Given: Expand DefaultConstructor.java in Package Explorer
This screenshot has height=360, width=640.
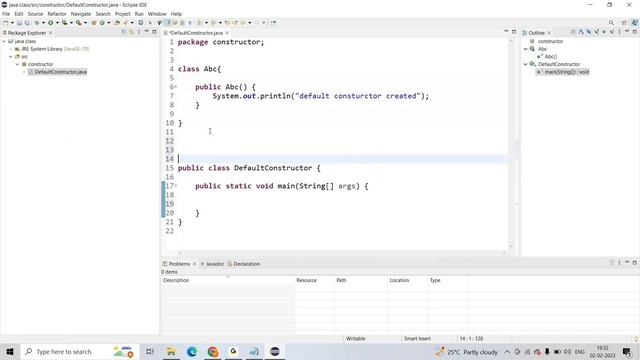Looking at the screenshot, I should pyautogui.click(x=24, y=72).
